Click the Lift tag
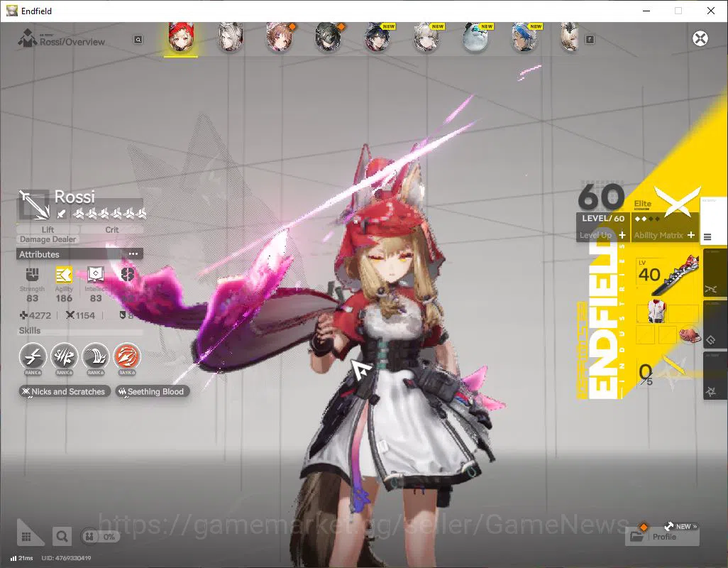Viewport: 728px width, 568px height. pos(48,229)
